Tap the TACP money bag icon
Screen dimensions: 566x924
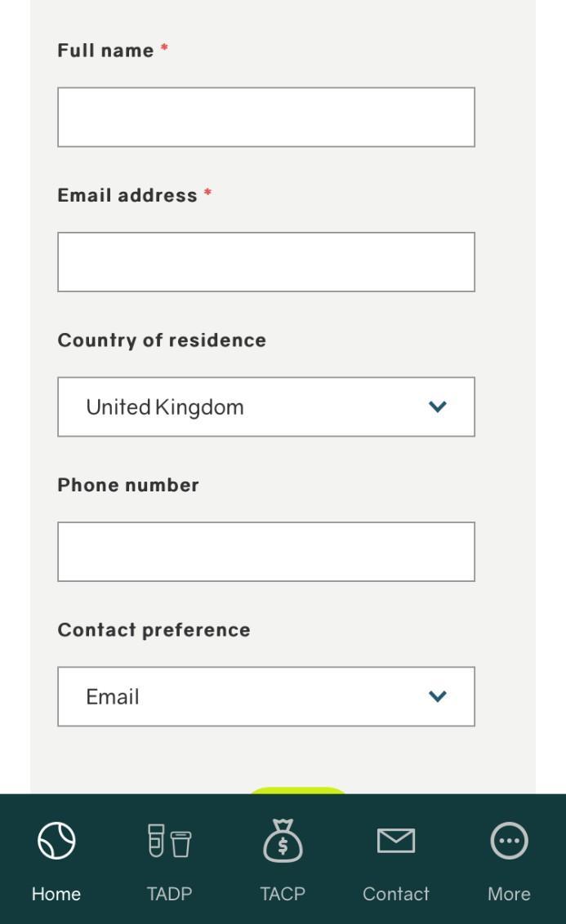pyautogui.click(x=283, y=841)
